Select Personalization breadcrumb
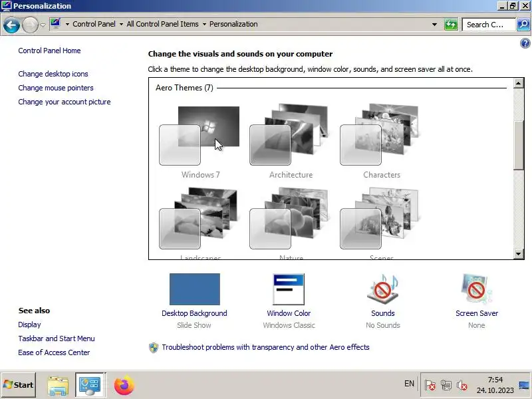The height and width of the screenshot is (399, 532). (233, 24)
